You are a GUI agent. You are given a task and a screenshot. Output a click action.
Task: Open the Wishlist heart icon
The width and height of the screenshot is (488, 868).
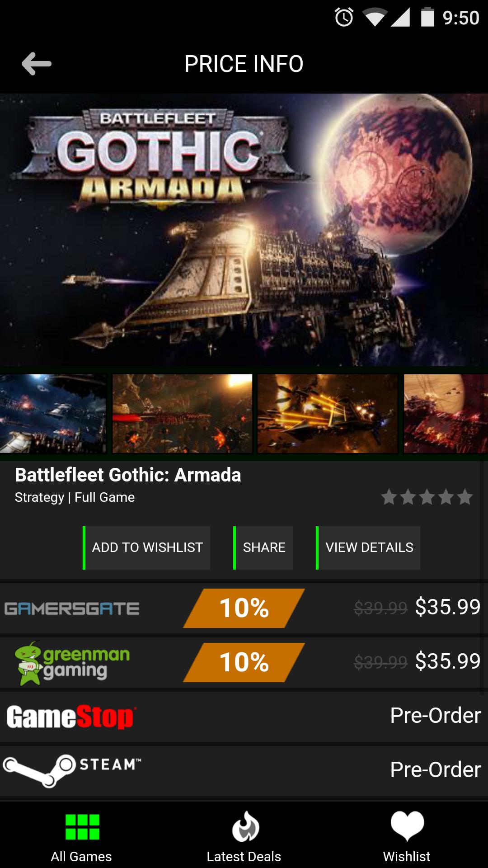point(407,826)
